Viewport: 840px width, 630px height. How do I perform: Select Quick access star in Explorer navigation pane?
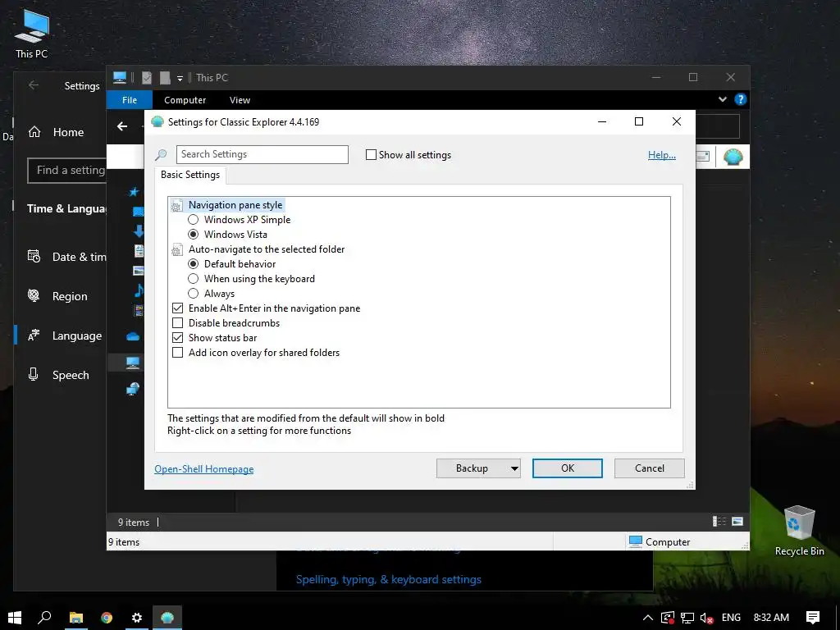click(134, 191)
